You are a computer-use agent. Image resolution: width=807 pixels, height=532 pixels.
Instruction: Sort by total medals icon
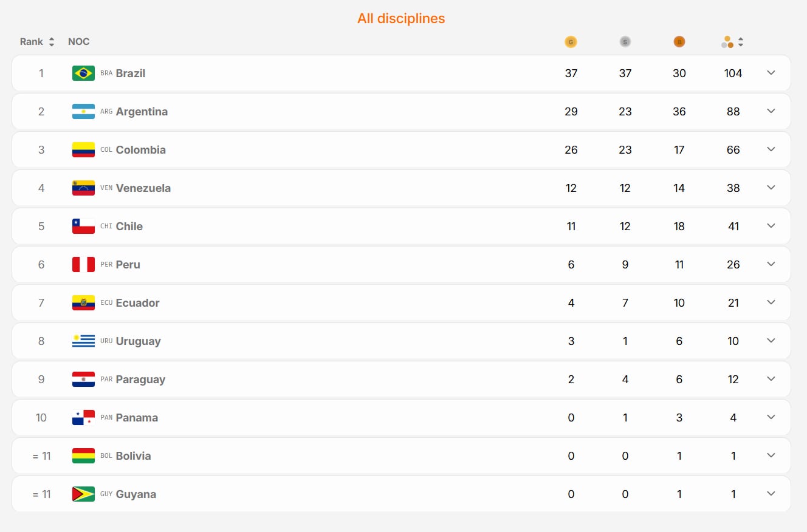733,42
